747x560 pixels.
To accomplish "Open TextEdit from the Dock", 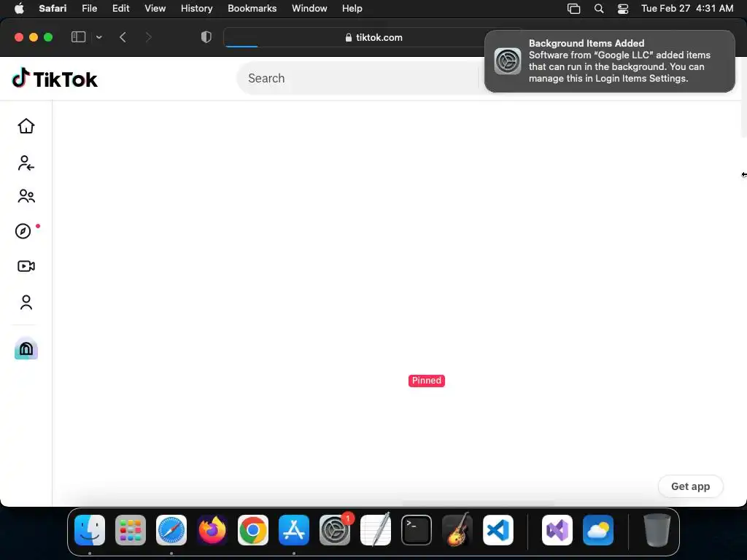I will click(x=376, y=530).
